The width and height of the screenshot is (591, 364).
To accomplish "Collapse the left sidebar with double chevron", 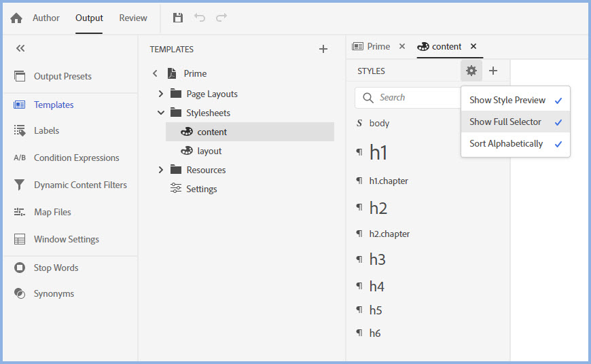I will click(x=20, y=48).
